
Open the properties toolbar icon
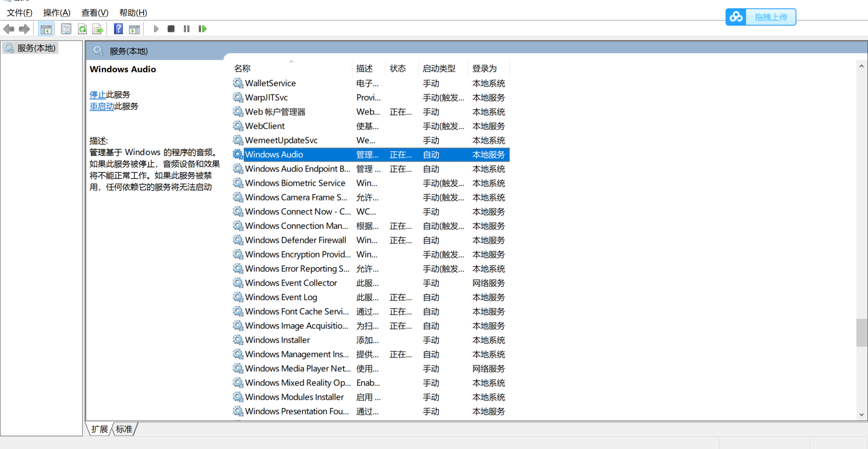point(66,29)
